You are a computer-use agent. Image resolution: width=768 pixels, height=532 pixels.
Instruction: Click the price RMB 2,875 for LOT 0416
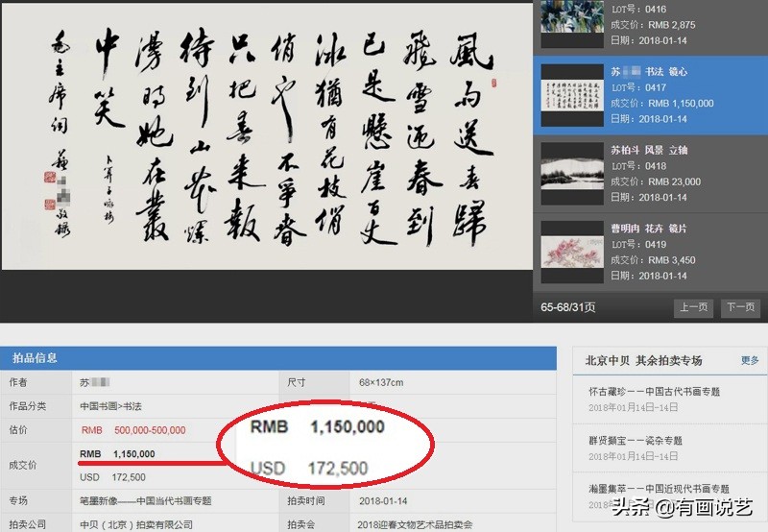click(x=671, y=25)
